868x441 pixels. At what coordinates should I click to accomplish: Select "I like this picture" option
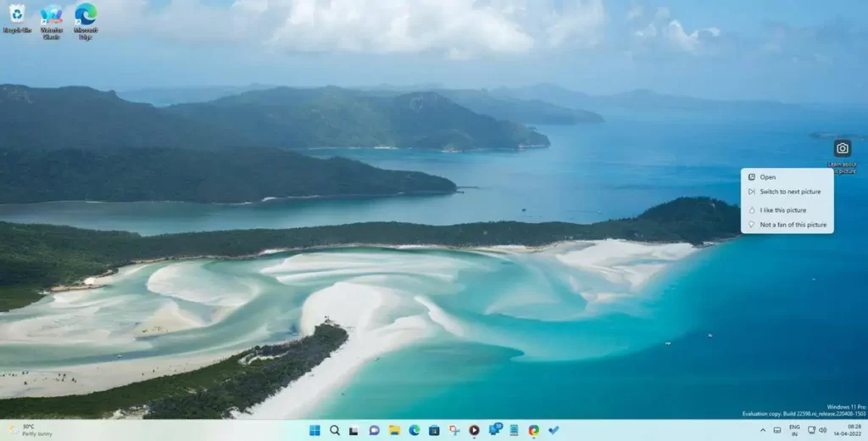click(783, 210)
